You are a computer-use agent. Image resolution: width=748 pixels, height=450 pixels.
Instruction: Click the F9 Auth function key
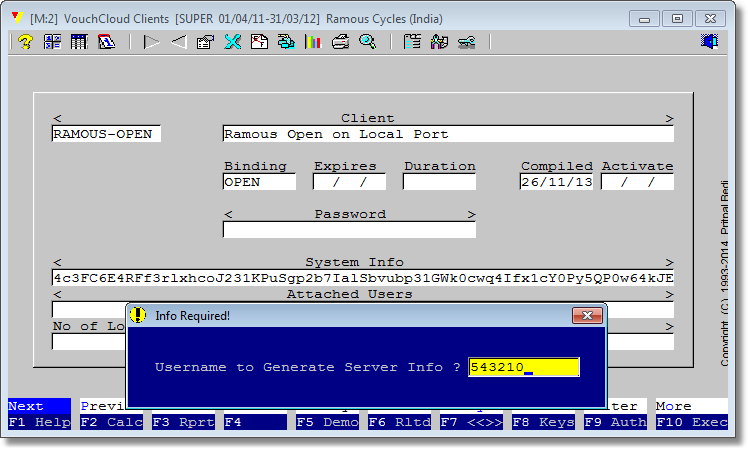pyautogui.click(x=615, y=422)
